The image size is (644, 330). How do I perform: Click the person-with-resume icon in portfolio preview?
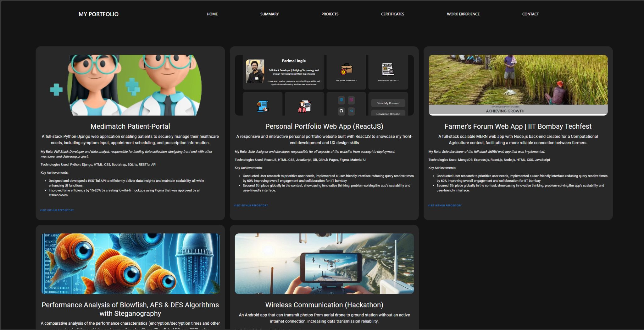pyautogui.click(x=304, y=106)
